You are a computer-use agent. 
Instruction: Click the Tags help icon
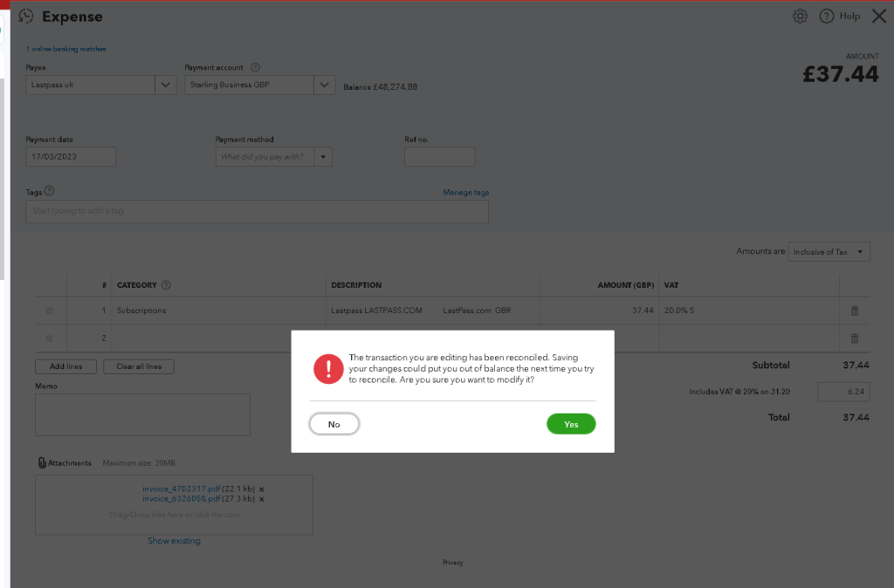tap(50, 191)
